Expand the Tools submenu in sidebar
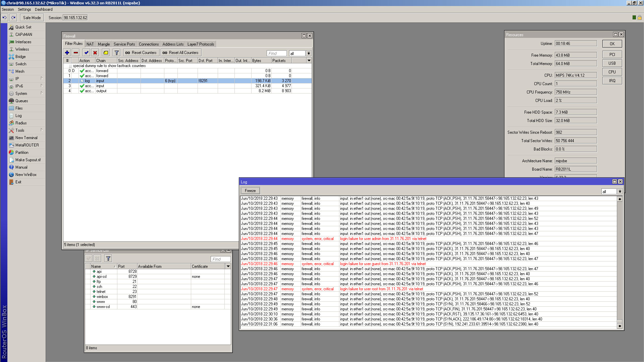644x362 pixels. point(26,130)
